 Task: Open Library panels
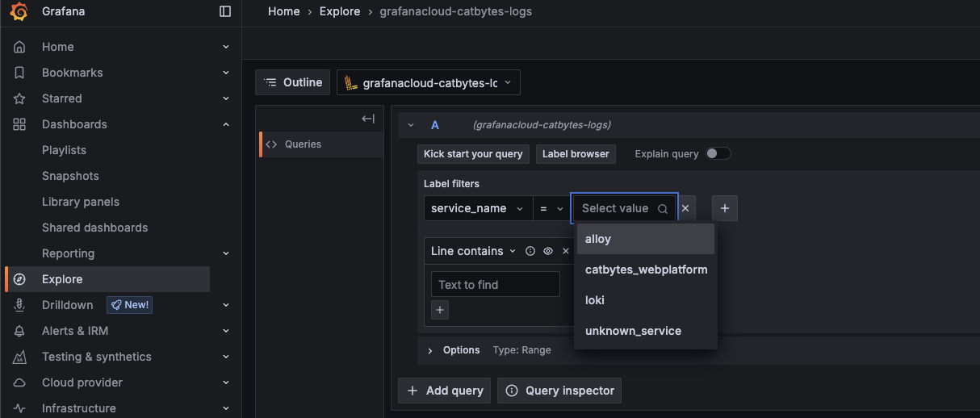(81, 202)
